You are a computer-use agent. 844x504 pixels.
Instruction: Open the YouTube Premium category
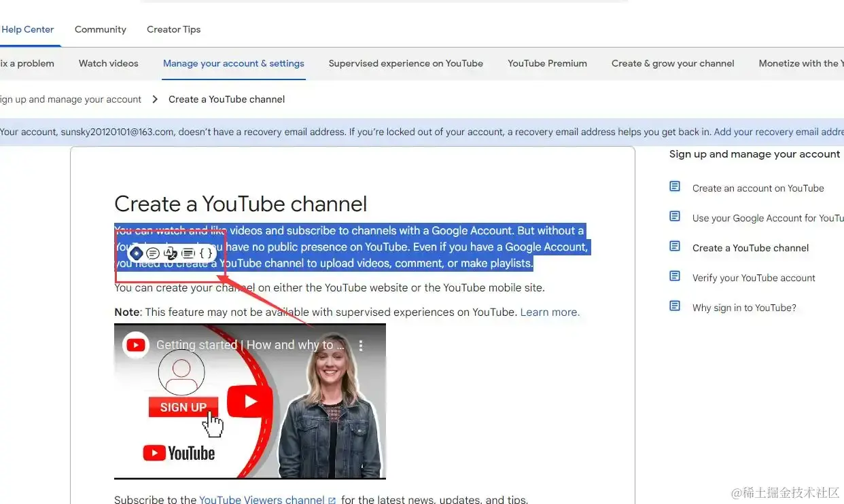(x=547, y=63)
